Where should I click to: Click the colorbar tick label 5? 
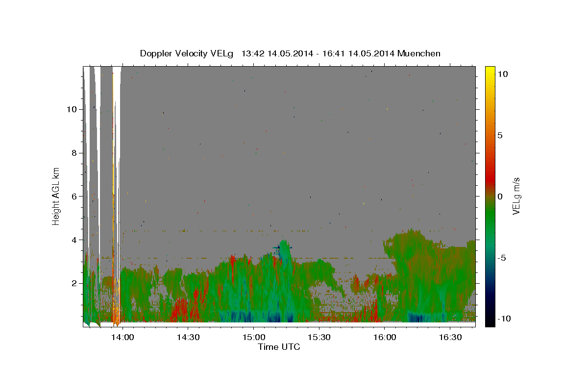coord(500,135)
